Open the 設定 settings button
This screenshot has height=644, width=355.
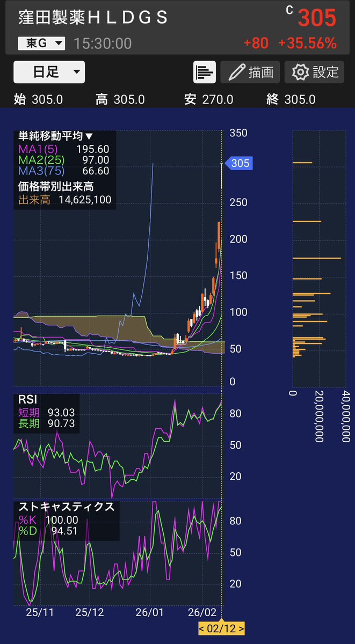314,72
